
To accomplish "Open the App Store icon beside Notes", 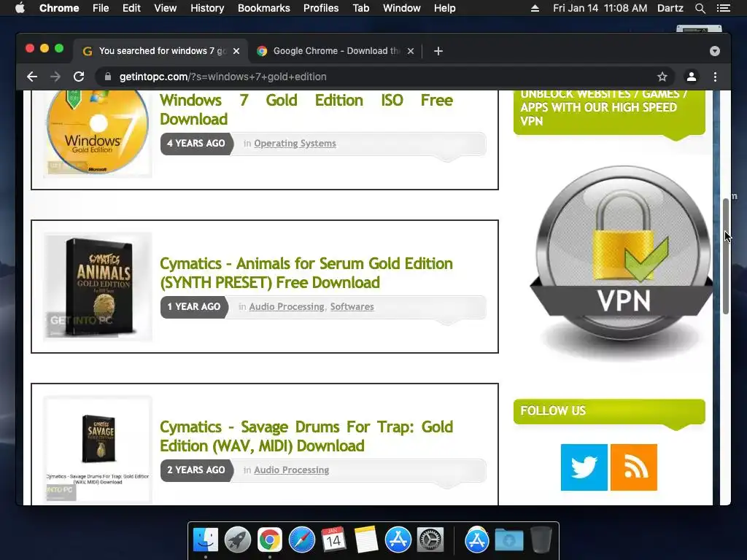I will point(398,540).
